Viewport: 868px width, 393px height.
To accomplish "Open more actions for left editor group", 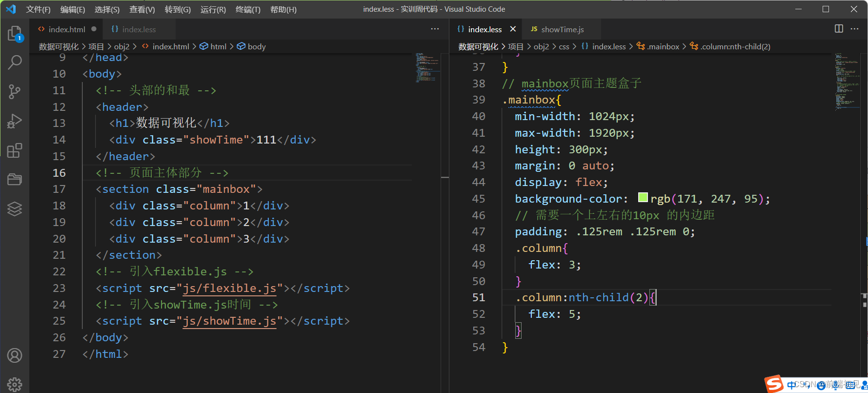I will (x=435, y=29).
